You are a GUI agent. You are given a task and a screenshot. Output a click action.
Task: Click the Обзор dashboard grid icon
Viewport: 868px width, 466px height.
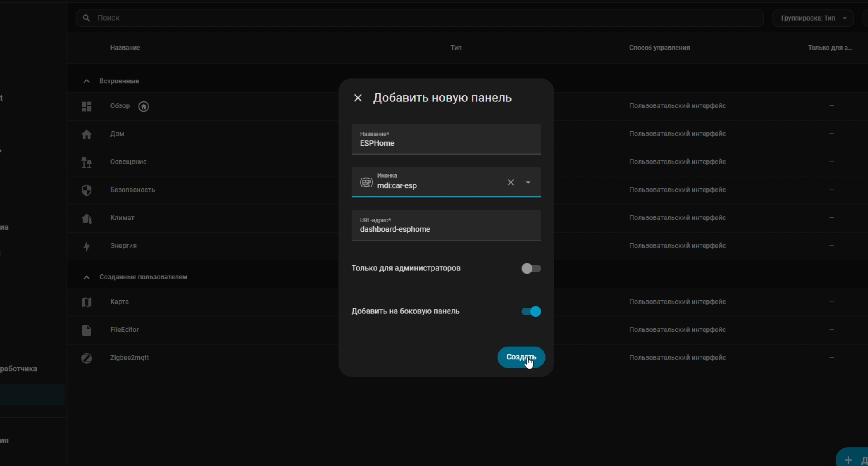(87, 106)
